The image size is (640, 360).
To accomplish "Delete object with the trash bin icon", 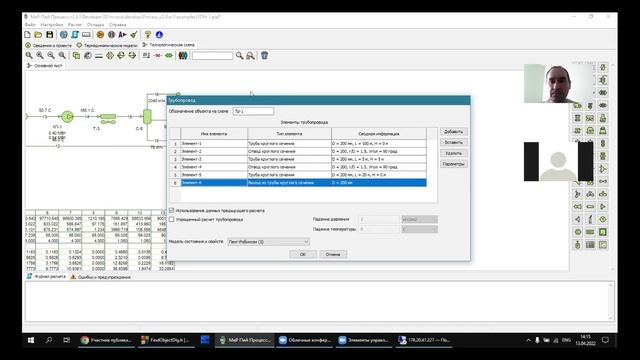I will tap(264, 56).
